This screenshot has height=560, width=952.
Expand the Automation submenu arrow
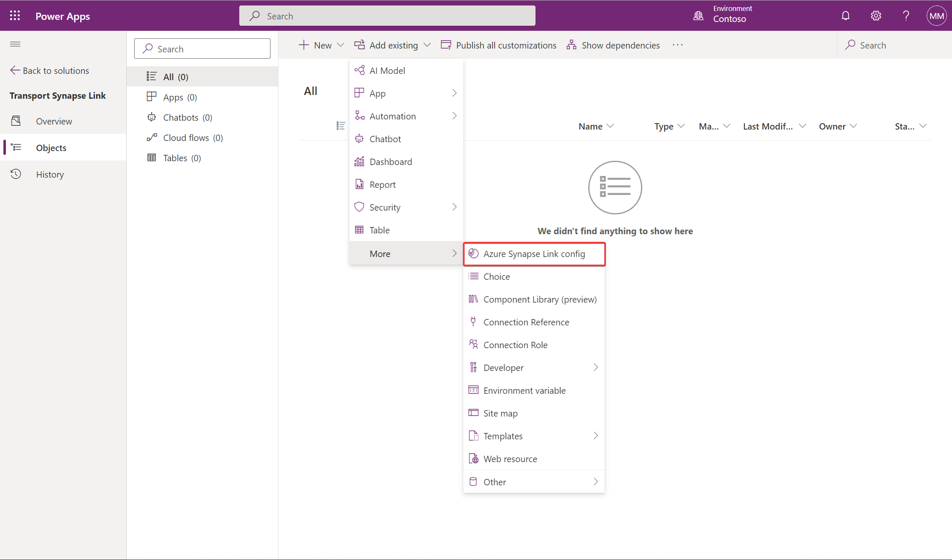coord(454,115)
